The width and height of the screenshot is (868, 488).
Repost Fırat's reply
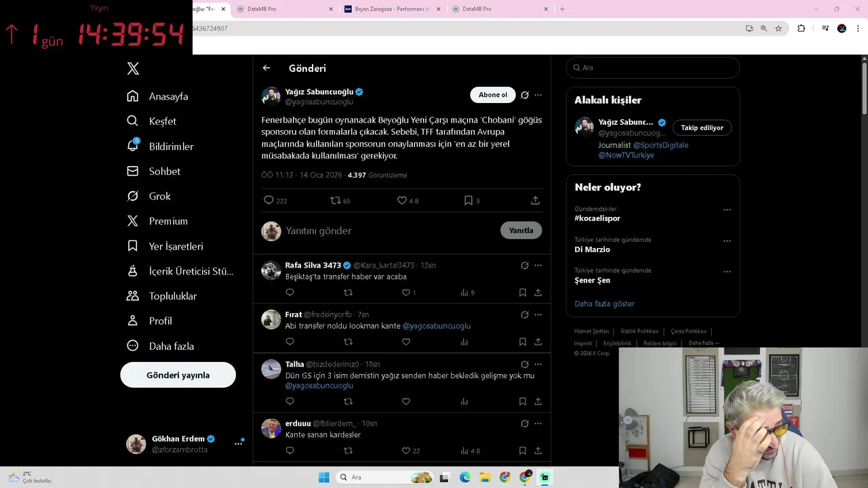point(348,342)
